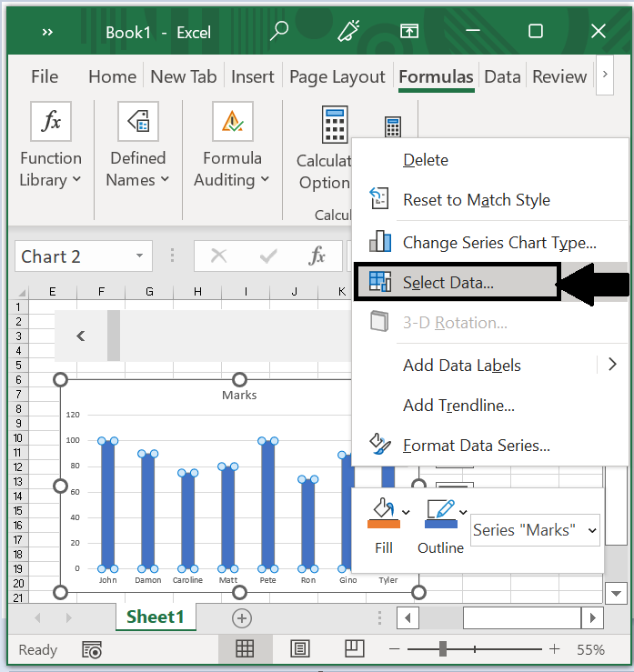This screenshot has height=672, width=634.
Task: Switch to the Review tab
Action: [x=559, y=76]
